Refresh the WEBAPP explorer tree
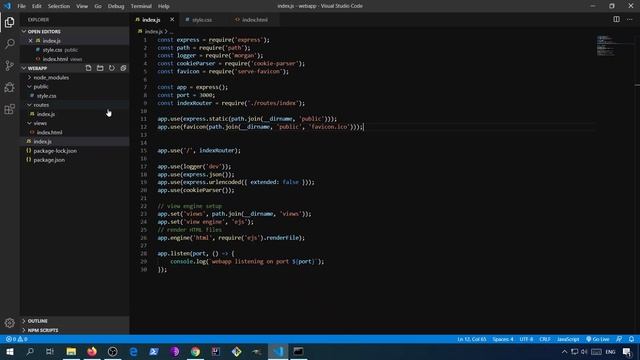The width and height of the screenshot is (640, 360). [x=111, y=68]
